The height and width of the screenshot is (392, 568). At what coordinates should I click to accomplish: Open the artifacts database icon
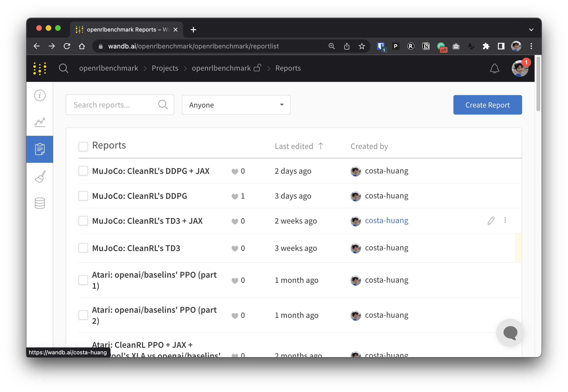[x=40, y=203]
